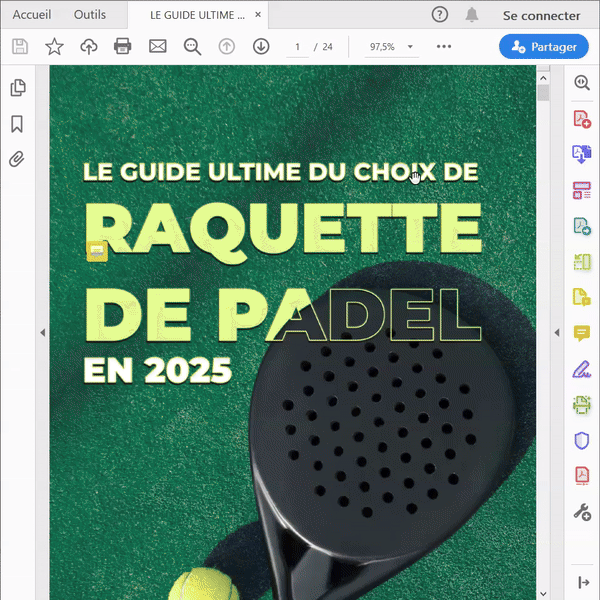The width and height of the screenshot is (600, 600).
Task: Select the Create PDF tool
Action: [582, 119]
